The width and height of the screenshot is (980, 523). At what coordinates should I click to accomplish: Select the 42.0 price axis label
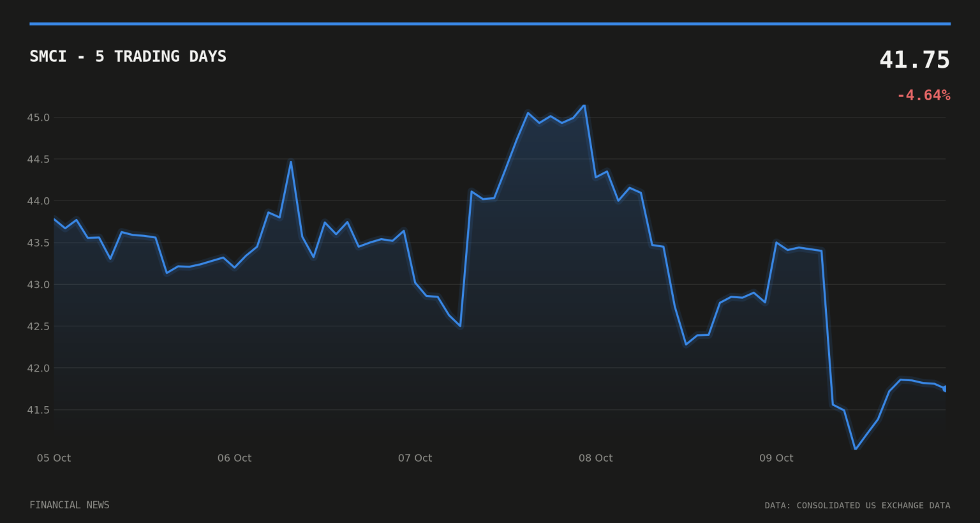point(38,368)
